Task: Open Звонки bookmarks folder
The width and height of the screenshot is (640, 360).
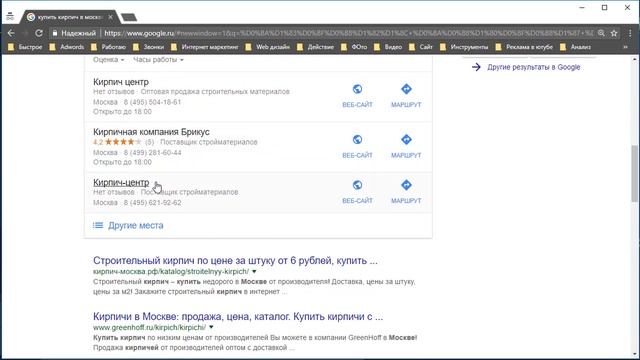Action: [149, 47]
